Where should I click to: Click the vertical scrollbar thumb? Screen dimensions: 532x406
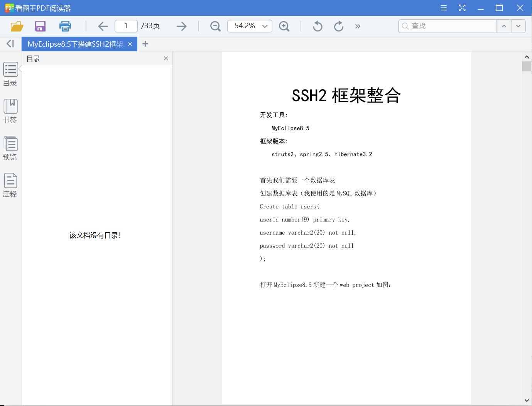(527, 66)
